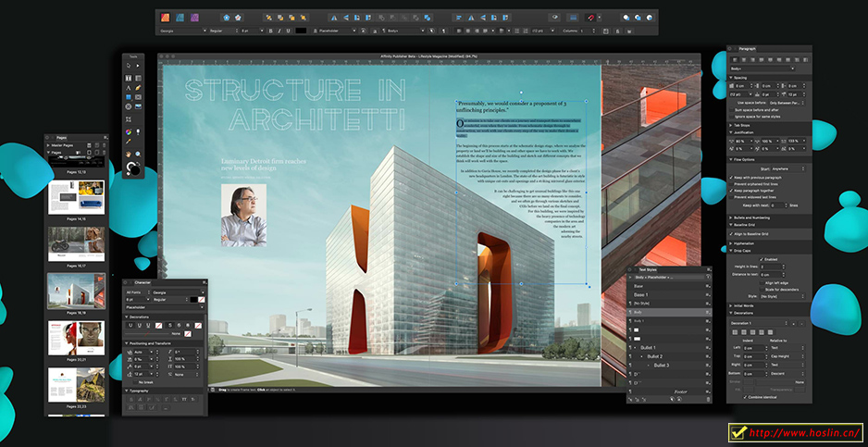The width and height of the screenshot is (868, 447).
Task: Switch to the Photo persona icon
Action: [x=195, y=18]
